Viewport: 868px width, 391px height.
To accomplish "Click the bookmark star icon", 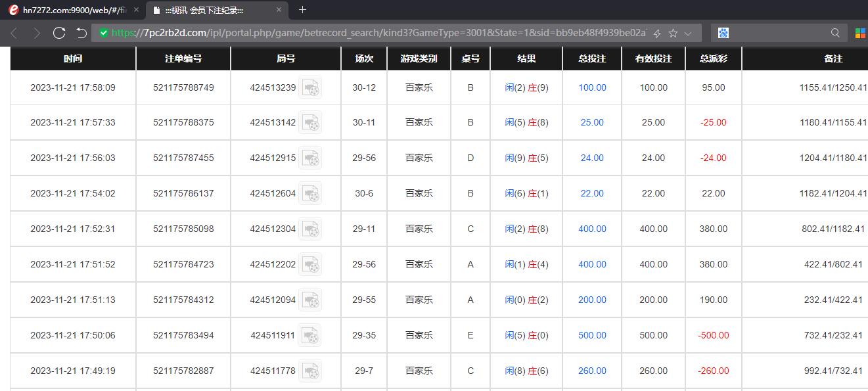I will tap(673, 33).
